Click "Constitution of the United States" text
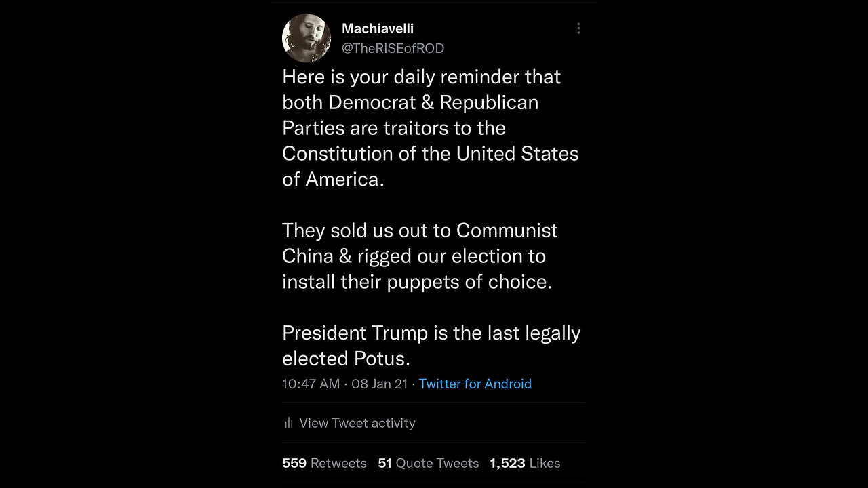Screen dimensions: 868x488 coord(431,154)
